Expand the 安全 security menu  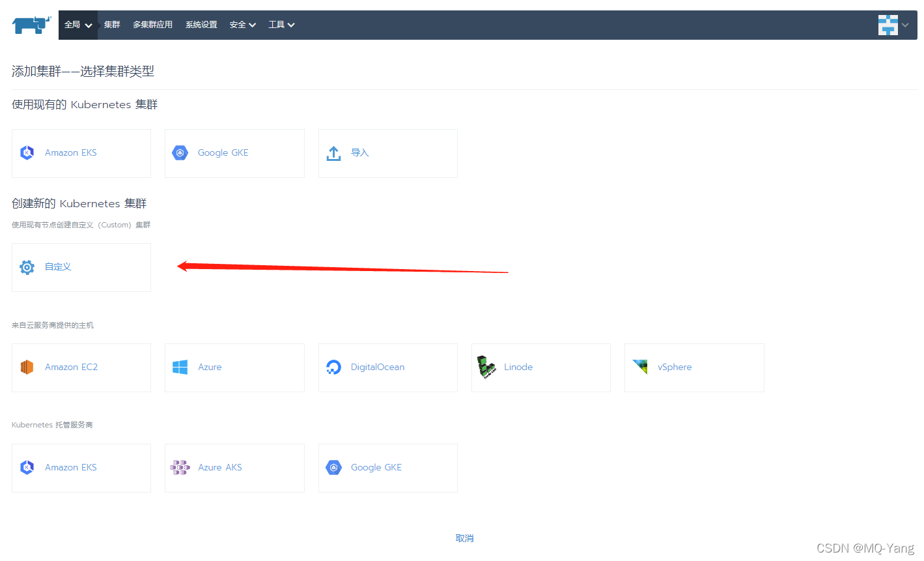243,25
